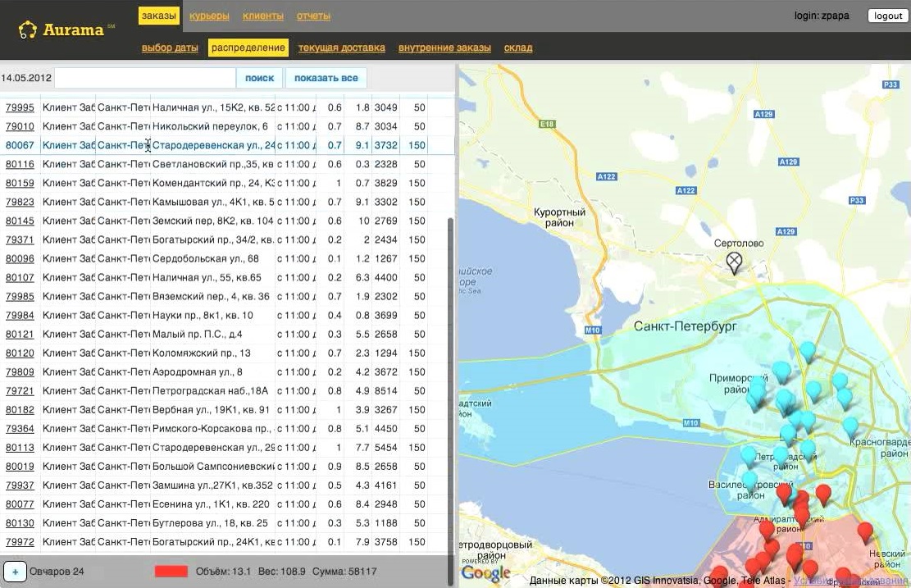Click the northernmost cyan delivery pin
911x588 pixels.
pos(808,351)
